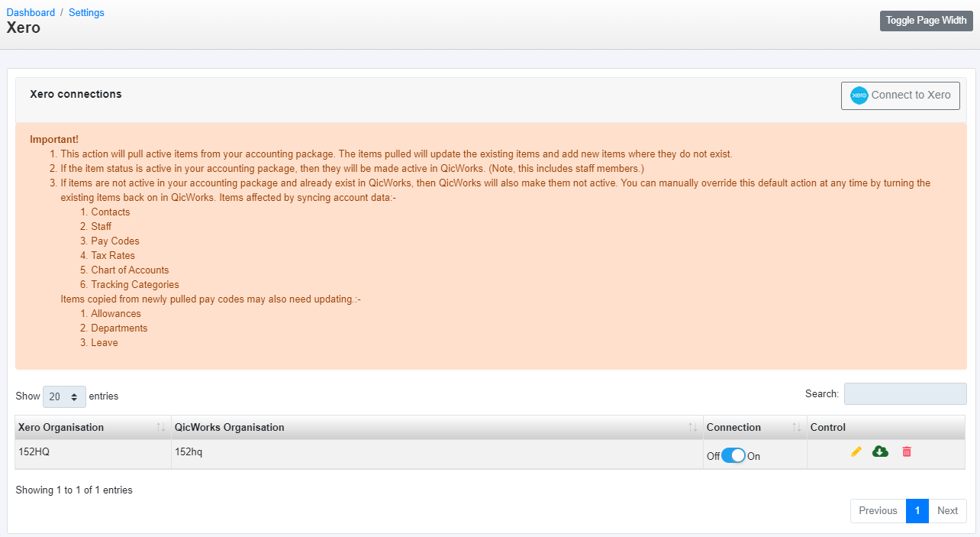Viewport: 980px width, 537px height.
Task: Go to Settings breadcrumb link
Action: coord(86,12)
